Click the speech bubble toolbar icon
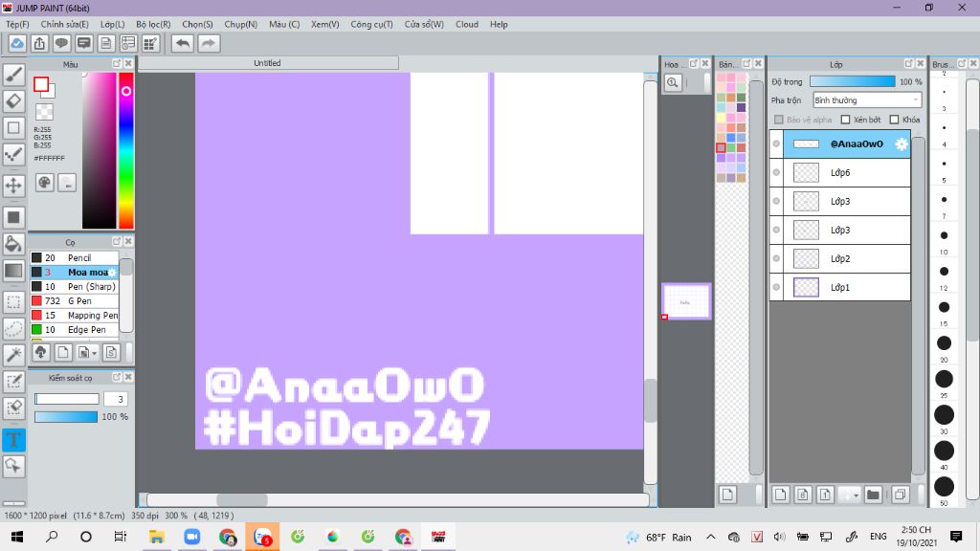980x551 pixels. point(61,43)
